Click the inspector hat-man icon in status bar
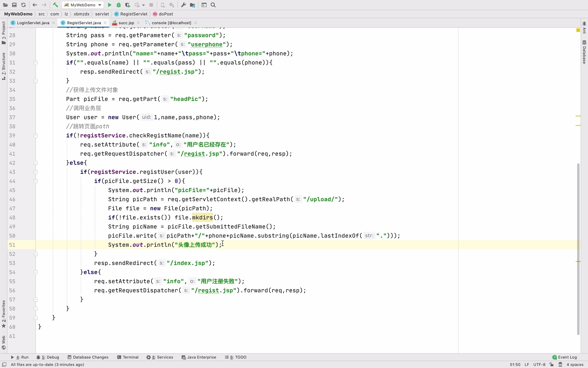 (x=560, y=364)
